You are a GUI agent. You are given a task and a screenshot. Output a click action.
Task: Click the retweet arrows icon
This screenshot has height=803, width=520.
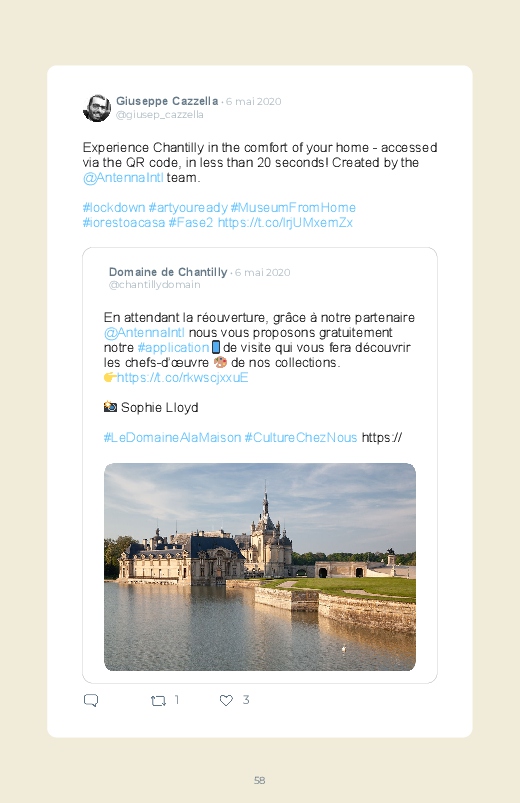point(158,701)
